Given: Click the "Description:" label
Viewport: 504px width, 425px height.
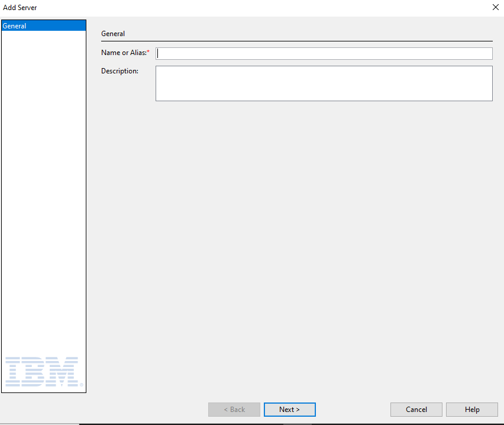Looking at the screenshot, I should pos(120,71).
